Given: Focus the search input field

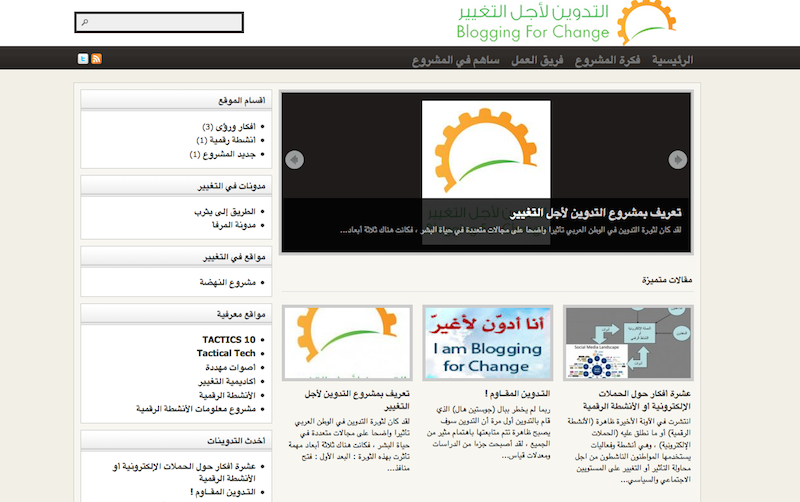Looking at the screenshot, I should click(x=159, y=22).
